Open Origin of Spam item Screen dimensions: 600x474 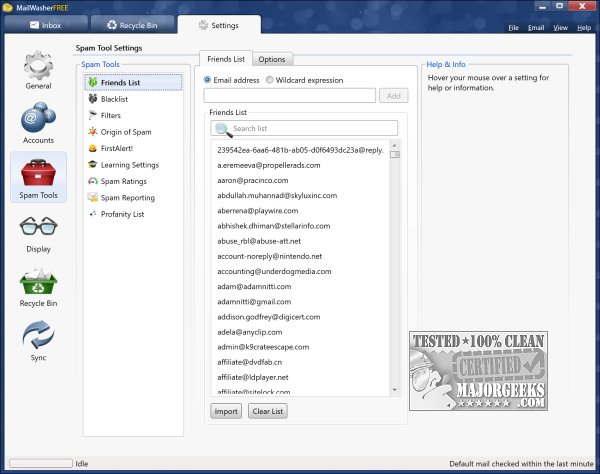click(x=133, y=132)
